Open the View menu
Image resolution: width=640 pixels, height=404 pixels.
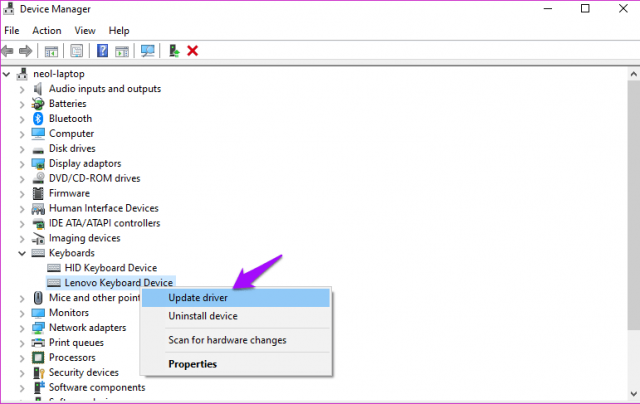tap(85, 31)
